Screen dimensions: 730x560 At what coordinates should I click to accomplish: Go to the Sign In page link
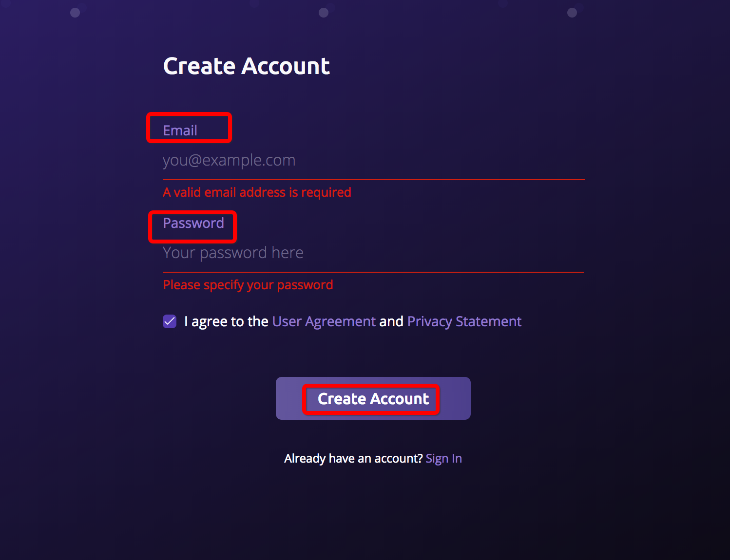(443, 459)
